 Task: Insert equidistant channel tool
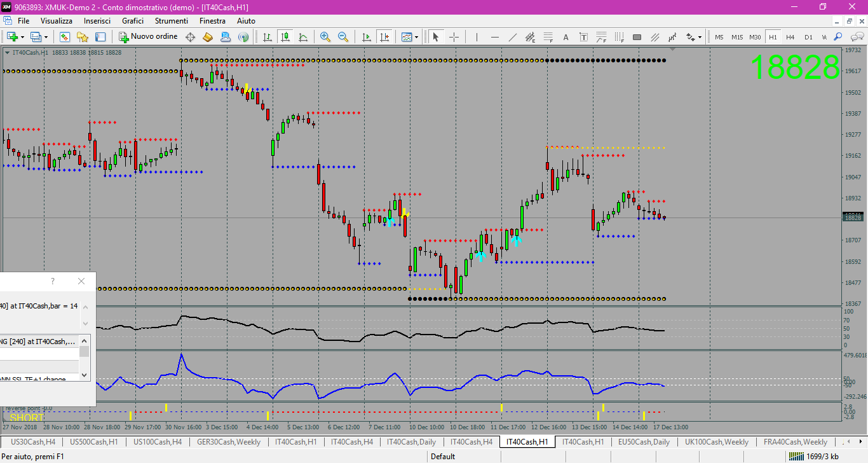pyautogui.click(x=531, y=37)
